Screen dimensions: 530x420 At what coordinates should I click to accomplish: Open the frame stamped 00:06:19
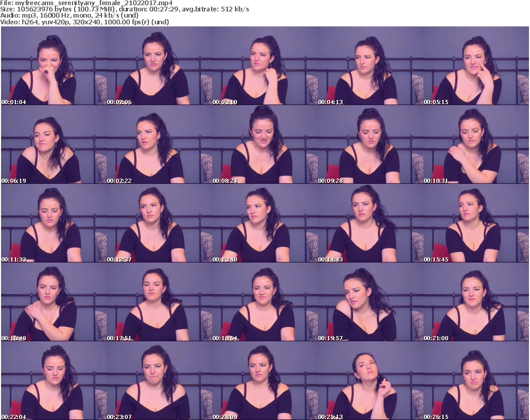tap(54, 144)
